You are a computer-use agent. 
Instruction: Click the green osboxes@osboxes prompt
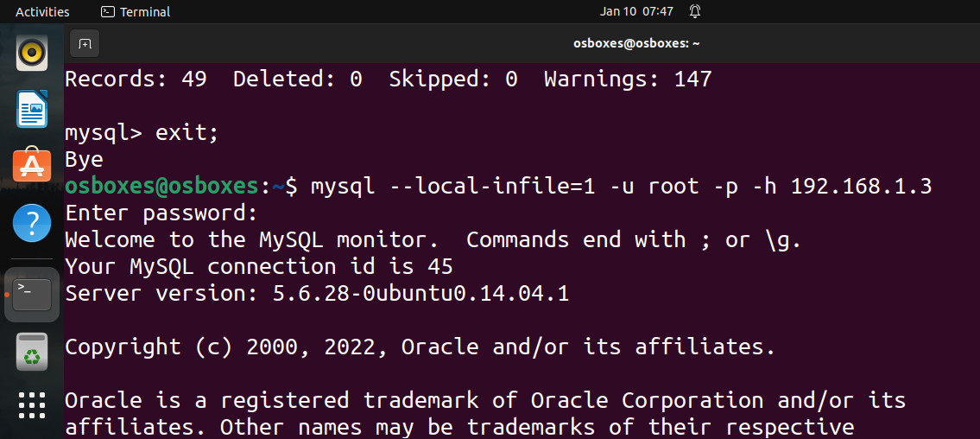click(x=161, y=187)
